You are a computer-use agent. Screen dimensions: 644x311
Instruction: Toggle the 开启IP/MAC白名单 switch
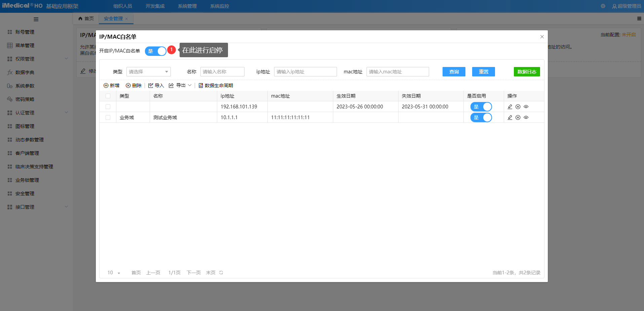click(156, 51)
